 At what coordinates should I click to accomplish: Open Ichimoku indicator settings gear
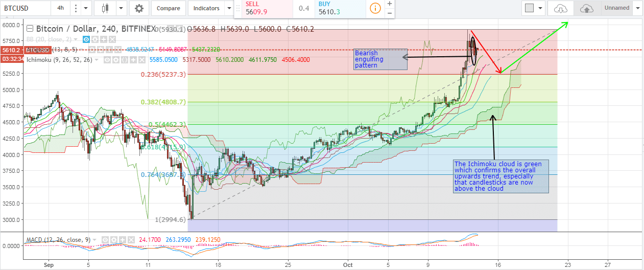[x=115, y=60]
